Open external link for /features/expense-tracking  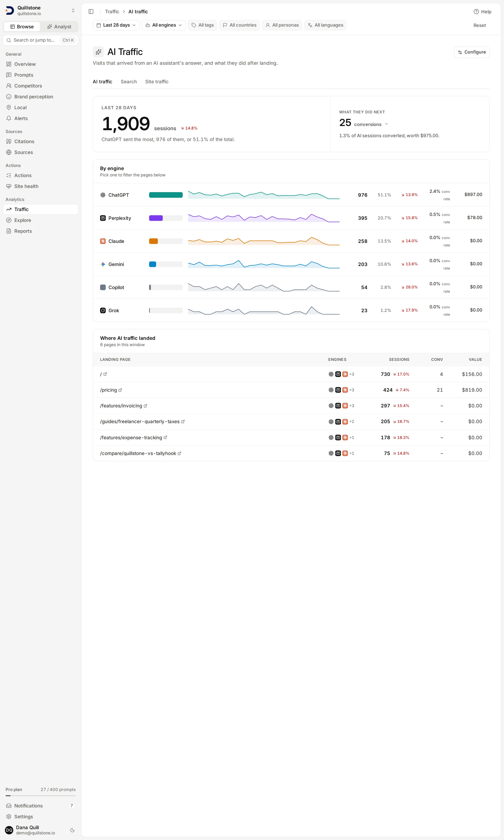point(165,437)
